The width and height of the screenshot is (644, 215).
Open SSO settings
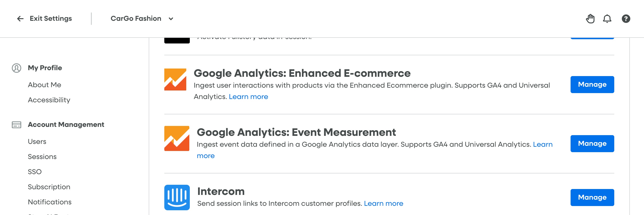click(x=35, y=172)
